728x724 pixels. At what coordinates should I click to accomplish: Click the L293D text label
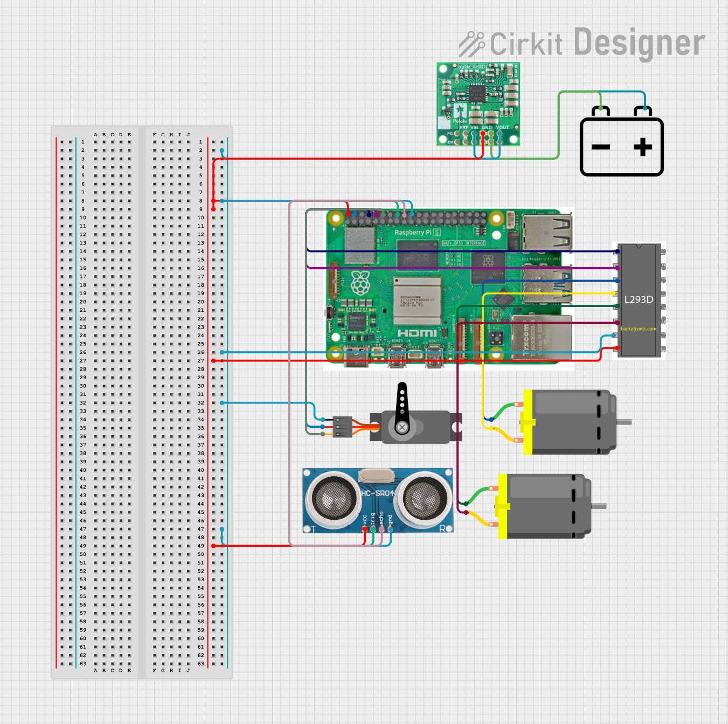pos(639,300)
